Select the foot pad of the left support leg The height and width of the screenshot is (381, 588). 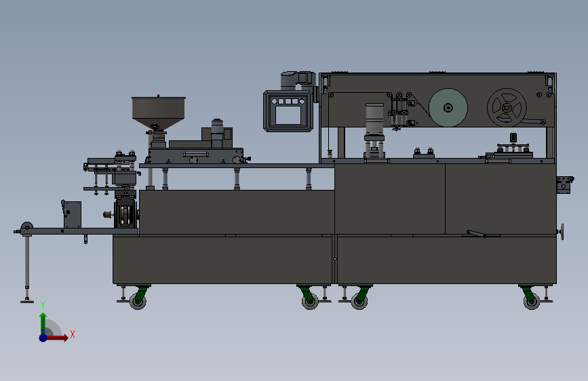click(27, 301)
